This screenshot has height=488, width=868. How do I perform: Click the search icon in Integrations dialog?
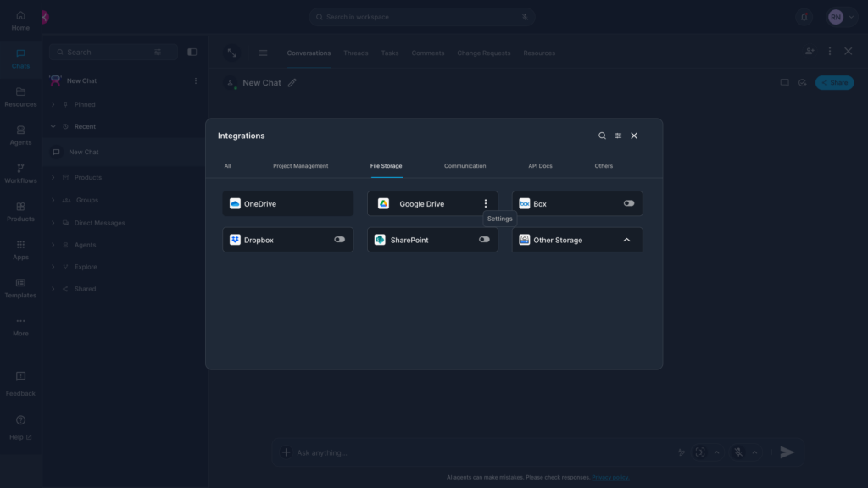tap(602, 136)
